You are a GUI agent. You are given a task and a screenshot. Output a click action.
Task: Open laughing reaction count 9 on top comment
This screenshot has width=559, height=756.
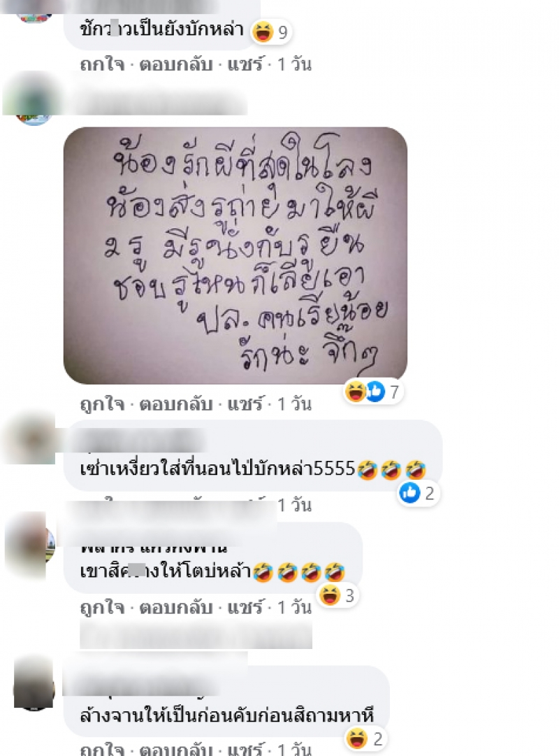coord(271,32)
